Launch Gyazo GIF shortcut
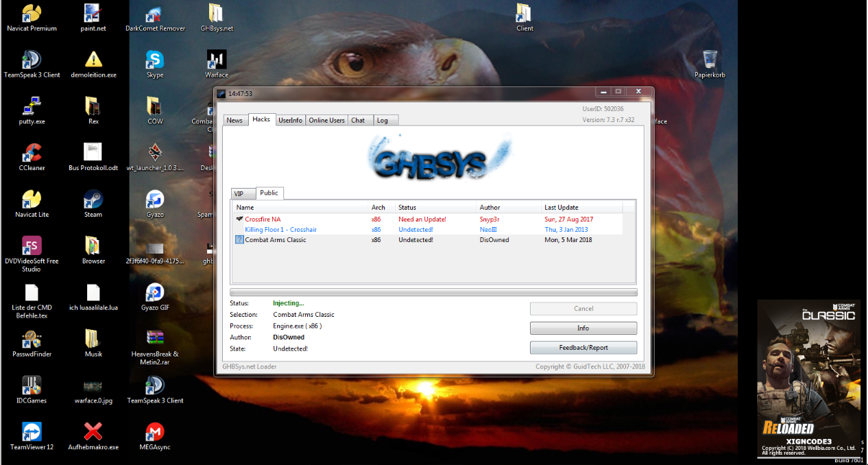Screen dimensions: 868x465 [x=155, y=297]
